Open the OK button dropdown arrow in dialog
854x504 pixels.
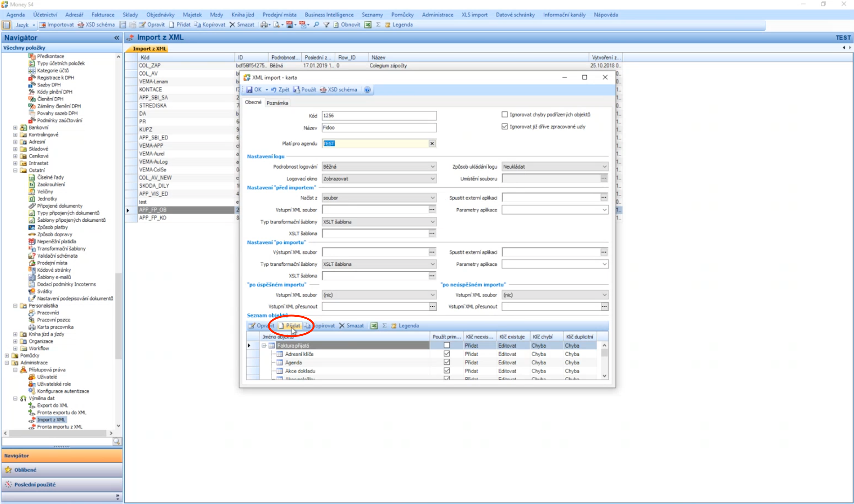pyautogui.click(x=267, y=90)
